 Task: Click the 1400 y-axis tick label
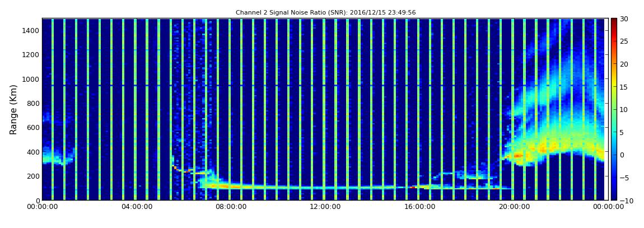tap(31, 30)
